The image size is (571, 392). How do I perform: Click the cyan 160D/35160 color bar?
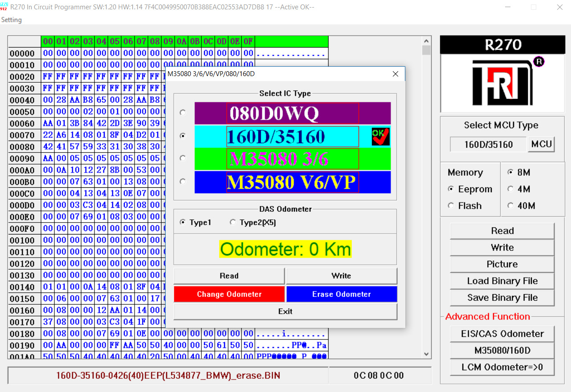click(x=293, y=136)
